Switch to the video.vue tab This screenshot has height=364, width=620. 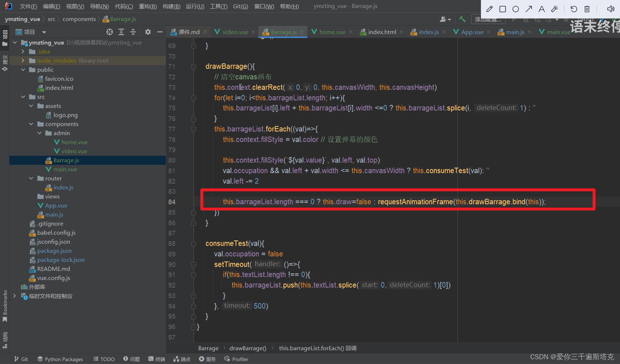pos(235,32)
